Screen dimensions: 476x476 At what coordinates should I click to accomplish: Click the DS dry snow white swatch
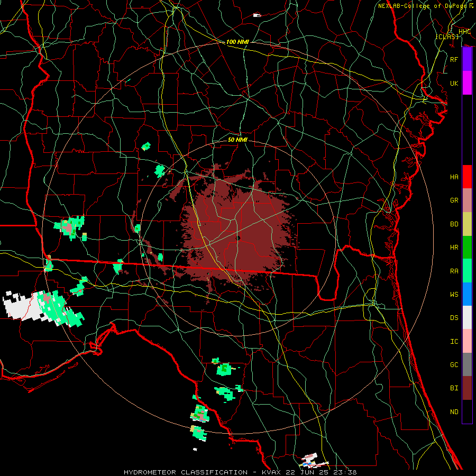(x=467, y=317)
